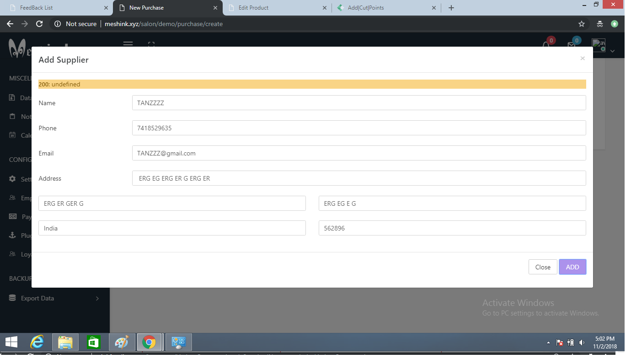
Task: Click the country field showing India
Action: pos(172,228)
